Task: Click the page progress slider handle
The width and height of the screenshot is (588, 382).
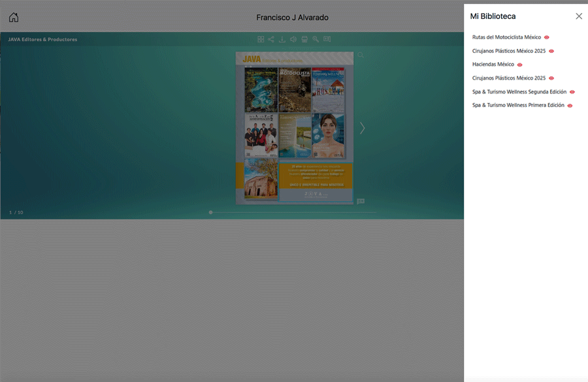Action: (x=210, y=212)
